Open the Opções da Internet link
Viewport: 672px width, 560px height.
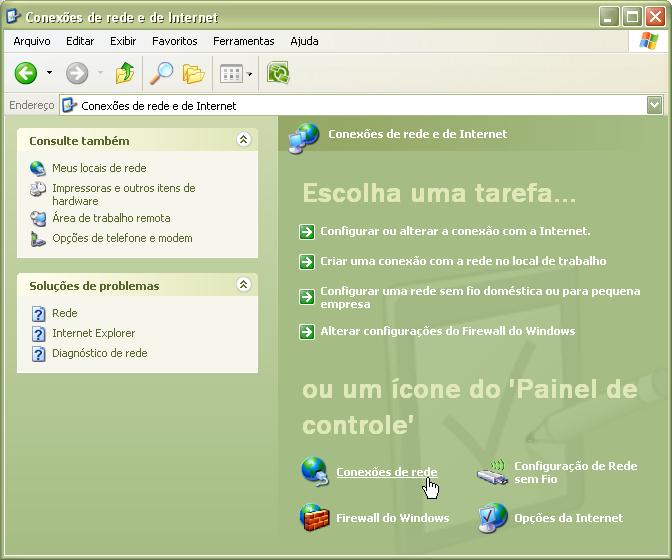569,518
